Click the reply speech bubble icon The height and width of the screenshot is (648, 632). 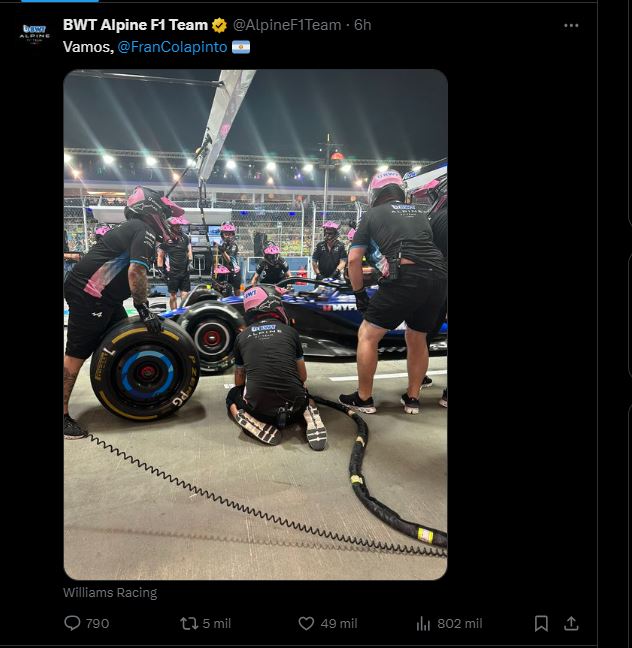[x=72, y=623]
